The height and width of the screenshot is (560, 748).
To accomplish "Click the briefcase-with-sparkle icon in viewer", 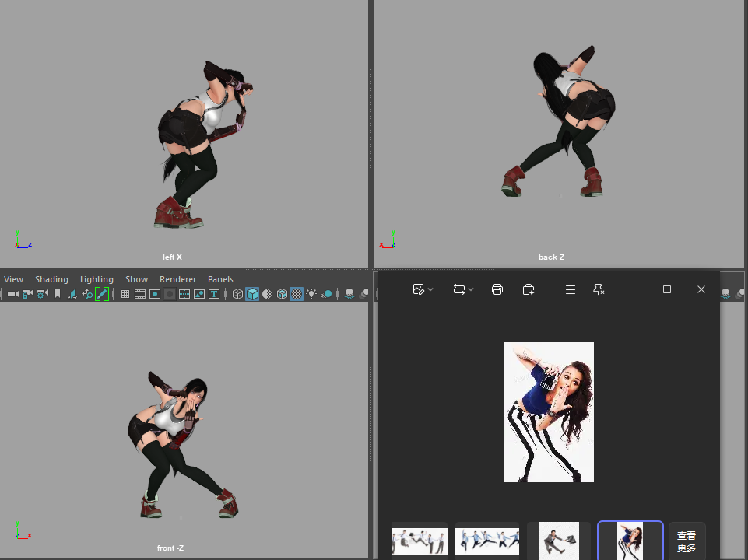I will pos(528,289).
